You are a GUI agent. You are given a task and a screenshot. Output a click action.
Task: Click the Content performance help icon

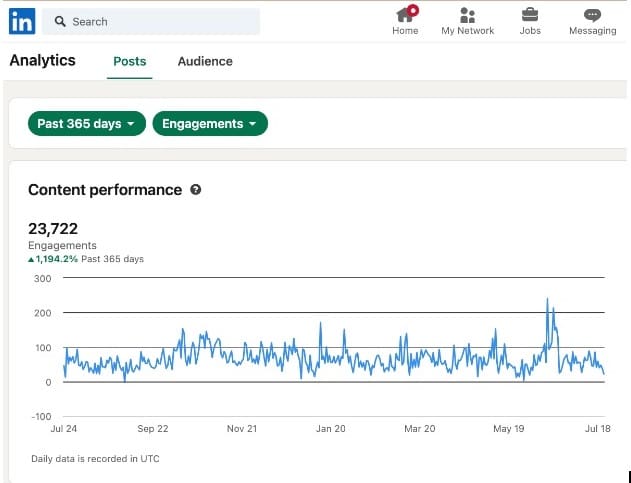[196, 190]
